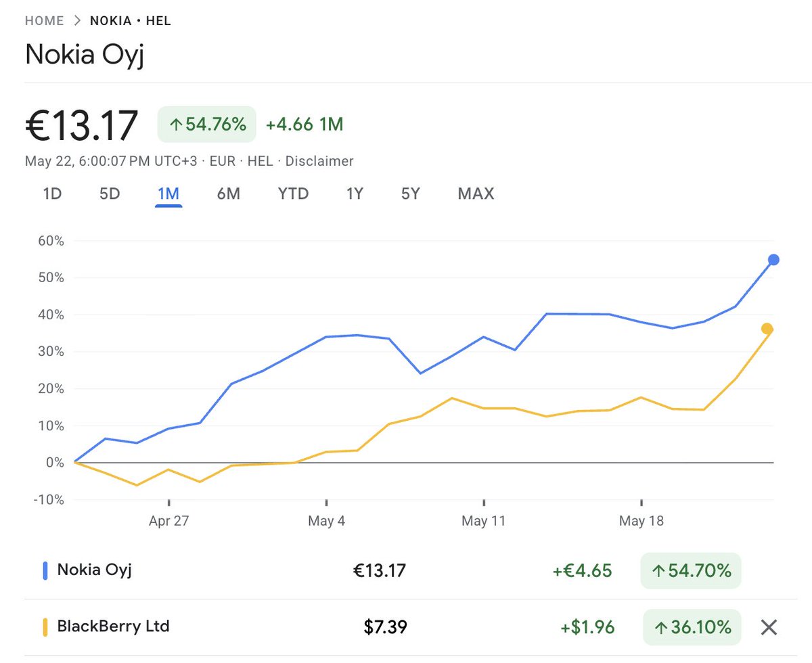Click the Nokia Oyj page title
The image size is (812, 663).
85,55
